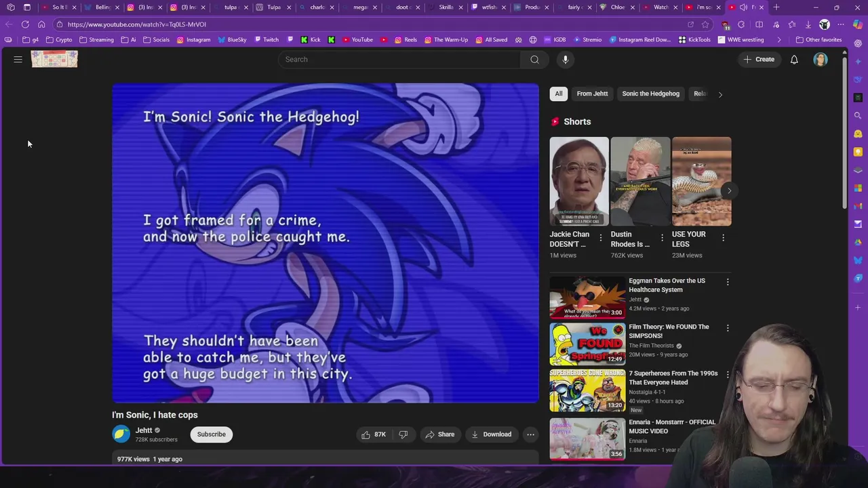
Task: Open the browser downloads icon
Action: point(808,24)
